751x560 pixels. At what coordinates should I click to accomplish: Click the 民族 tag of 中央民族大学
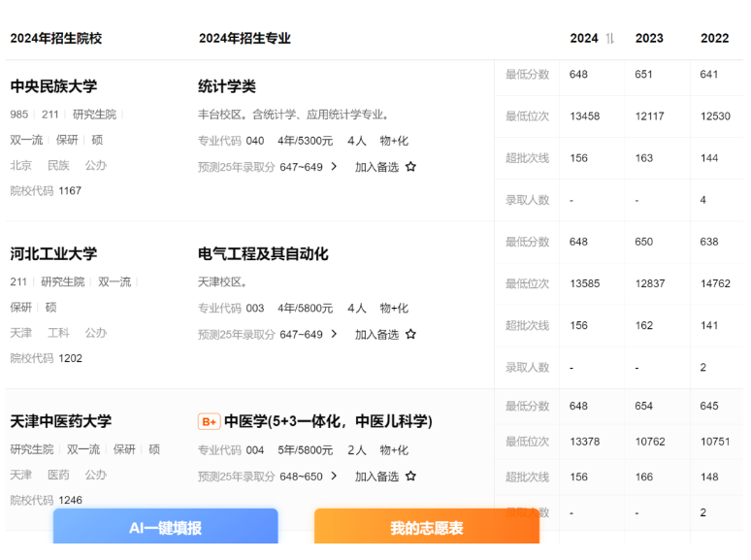(x=58, y=166)
